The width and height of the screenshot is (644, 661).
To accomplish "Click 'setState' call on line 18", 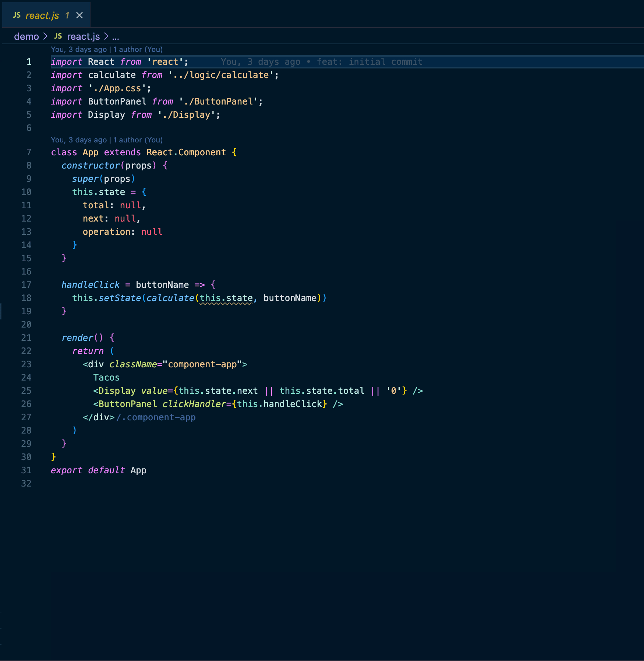I will [120, 298].
